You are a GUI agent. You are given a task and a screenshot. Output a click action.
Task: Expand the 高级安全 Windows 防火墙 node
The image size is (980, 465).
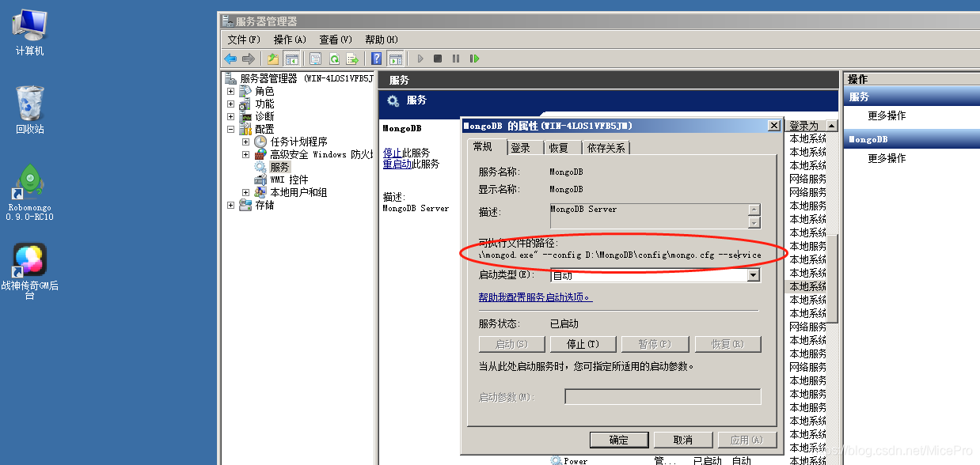pos(246,154)
